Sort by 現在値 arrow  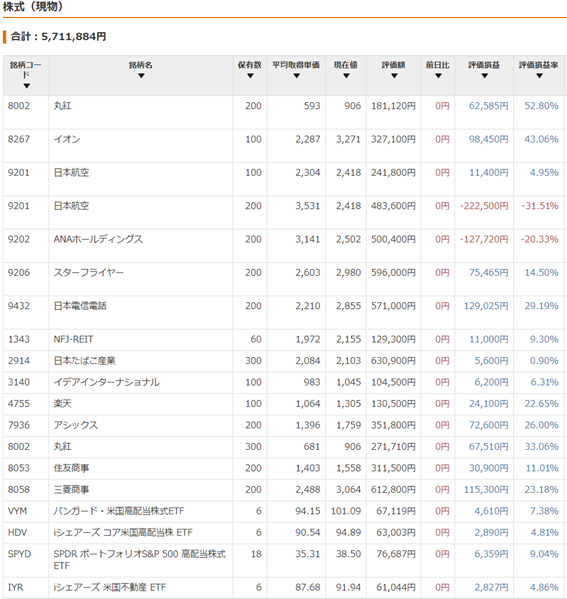(346, 76)
